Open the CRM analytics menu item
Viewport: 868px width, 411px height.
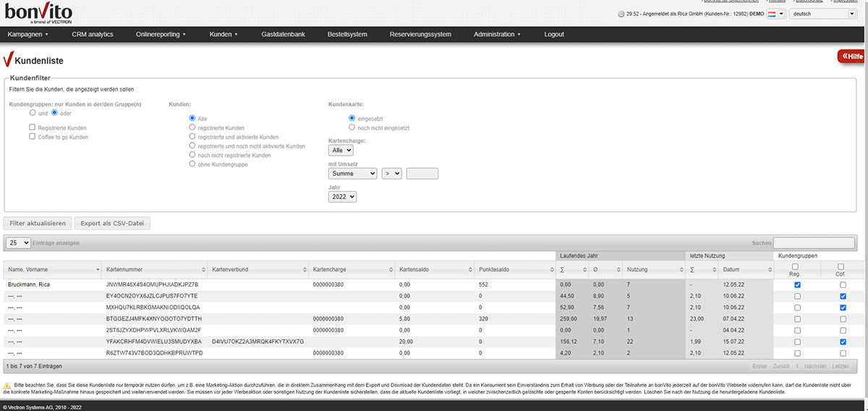93,34
